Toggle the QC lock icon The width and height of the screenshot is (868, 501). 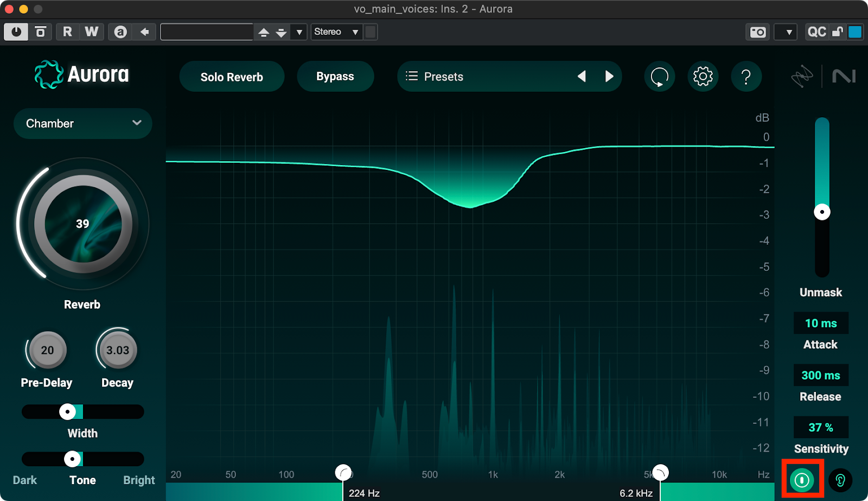click(x=838, y=32)
